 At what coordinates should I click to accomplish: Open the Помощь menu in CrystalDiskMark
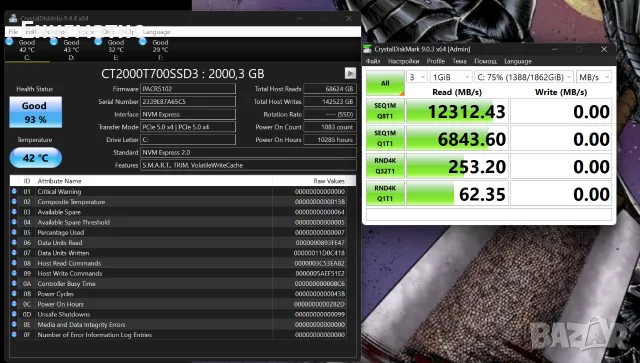tap(485, 61)
